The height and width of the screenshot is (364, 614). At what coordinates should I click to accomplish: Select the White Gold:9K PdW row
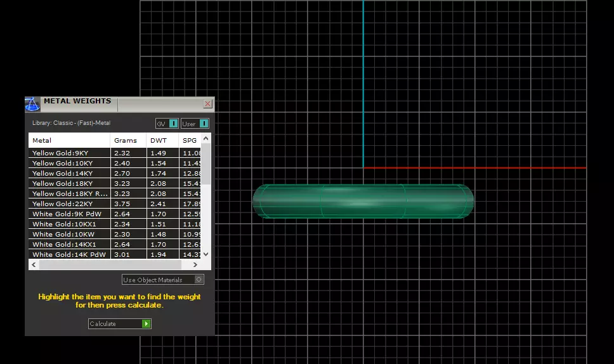(x=114, y=214)
